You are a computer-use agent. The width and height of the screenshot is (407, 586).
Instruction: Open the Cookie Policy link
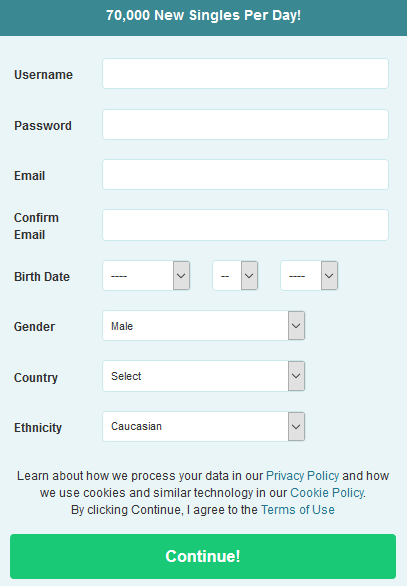[x=327, y=493]
